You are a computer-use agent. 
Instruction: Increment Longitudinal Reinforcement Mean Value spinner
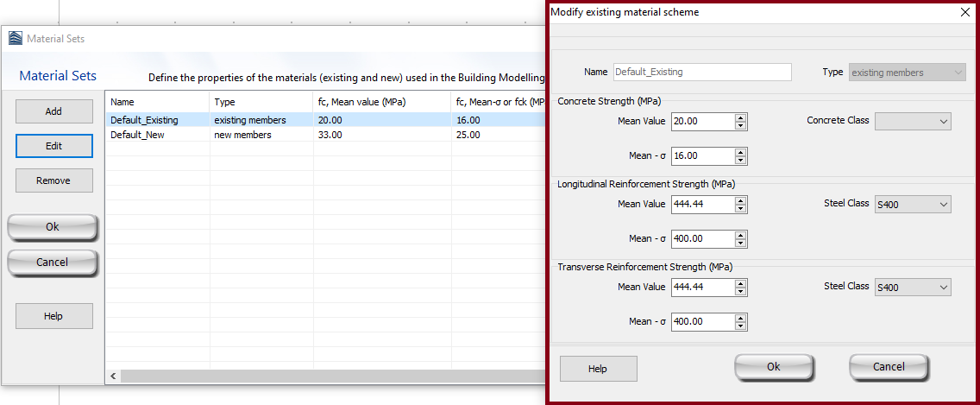740,200
